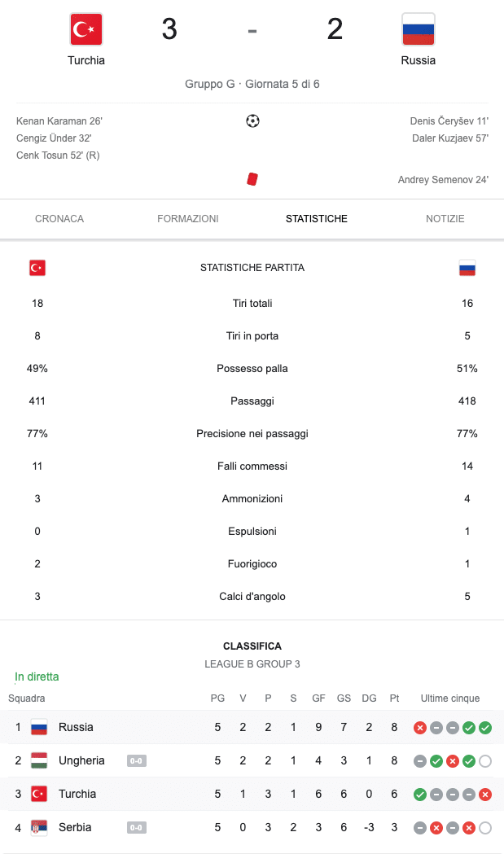Click the red card icon
The width and height of the screenshot is (504, 854).
(252, 179)
